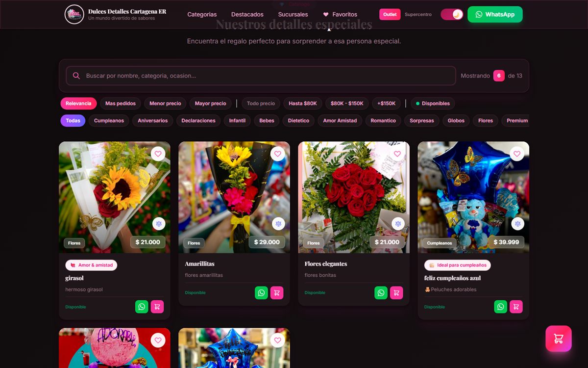Screen dimensions: 588x368
Task: Go to Destacados section
Action: click(247, 14)
